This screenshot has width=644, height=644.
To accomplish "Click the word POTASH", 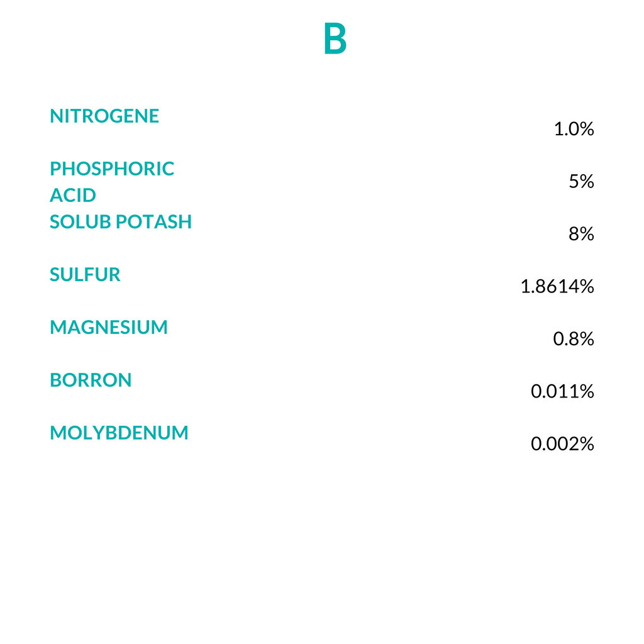I will pyautogui.click(x=153, y=222).
